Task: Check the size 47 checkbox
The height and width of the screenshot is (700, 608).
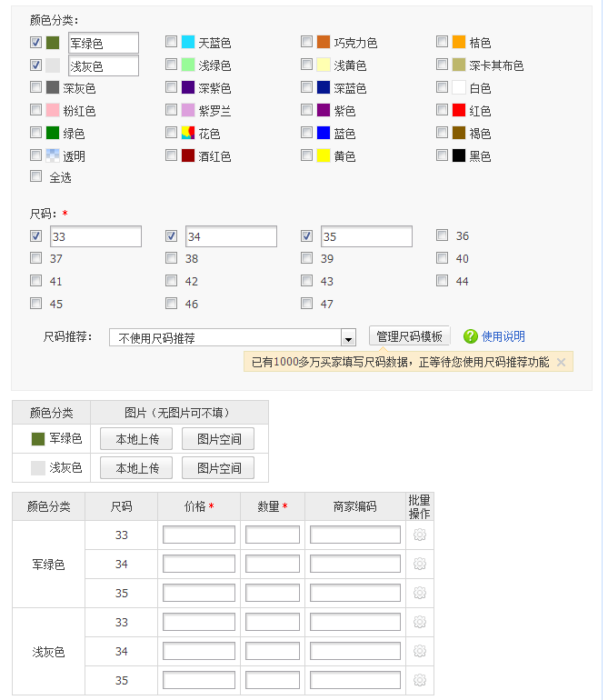Action: point(306,303)
